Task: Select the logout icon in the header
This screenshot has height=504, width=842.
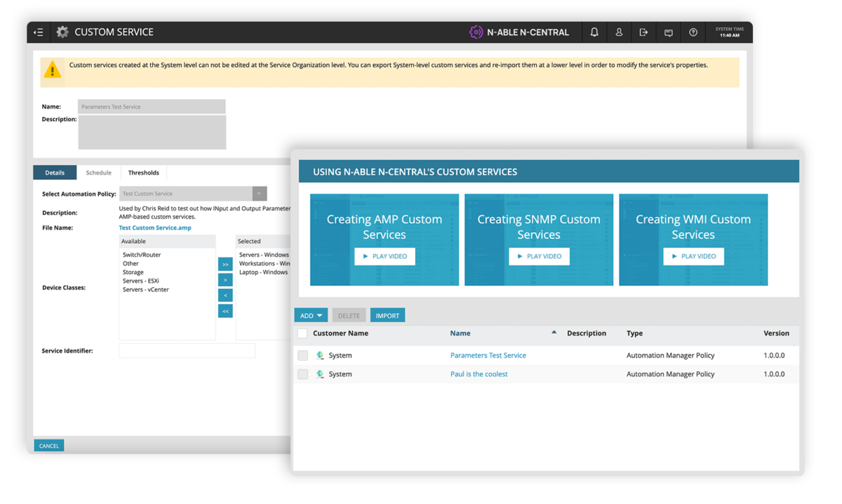Action: (643, 32)
